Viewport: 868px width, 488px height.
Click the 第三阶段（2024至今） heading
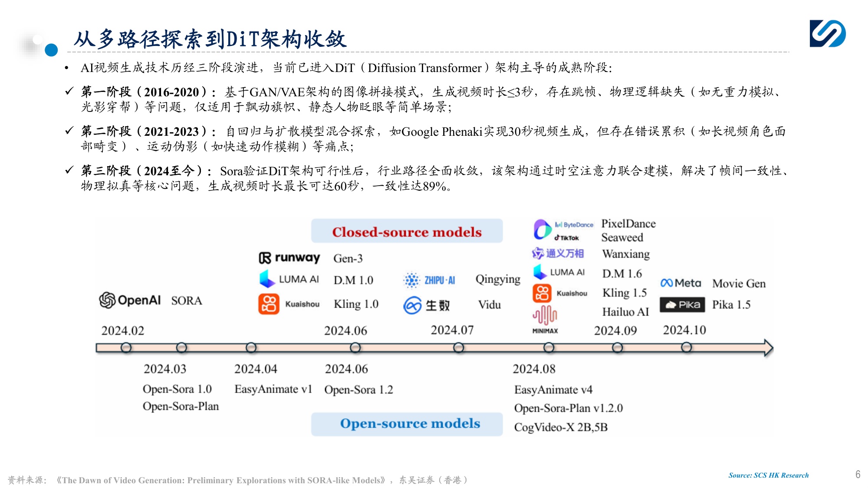[146, 171]
